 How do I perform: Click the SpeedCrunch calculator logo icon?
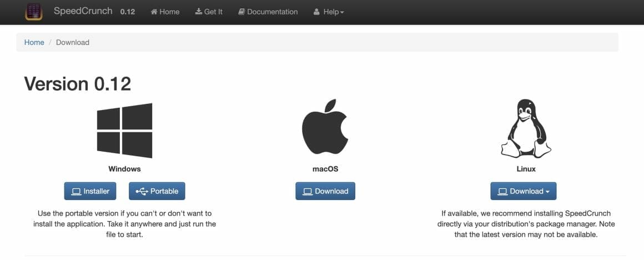click(x=34, y=12)
